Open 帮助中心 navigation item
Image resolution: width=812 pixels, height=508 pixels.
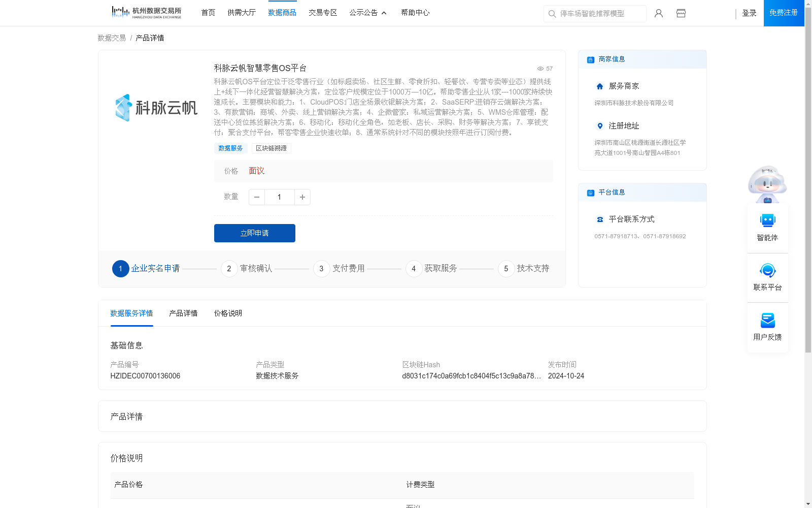(415, 13)
